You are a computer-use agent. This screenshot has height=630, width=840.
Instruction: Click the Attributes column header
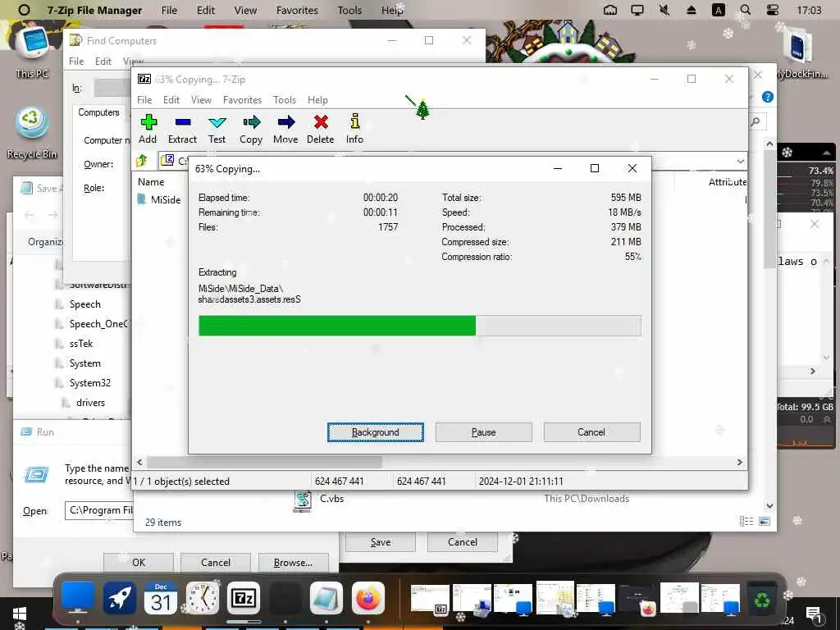pos(728,182)
